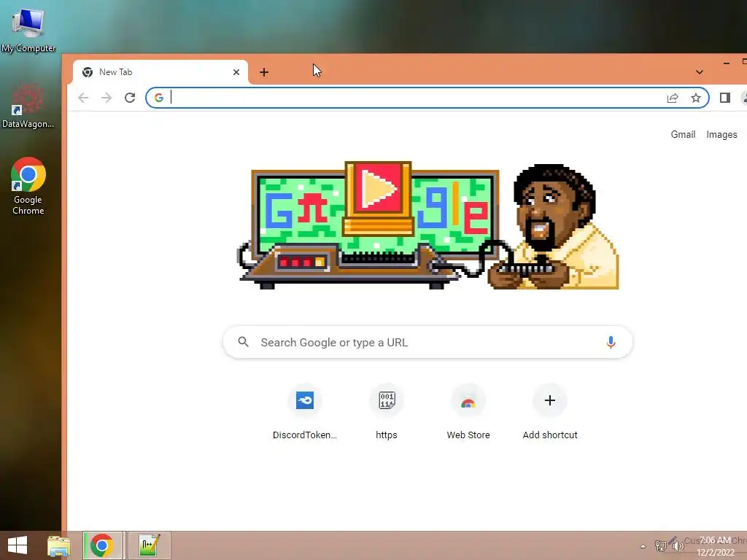Open the Gmail link
The height and width of the screenshot is (560, 747).
point(683,134)
